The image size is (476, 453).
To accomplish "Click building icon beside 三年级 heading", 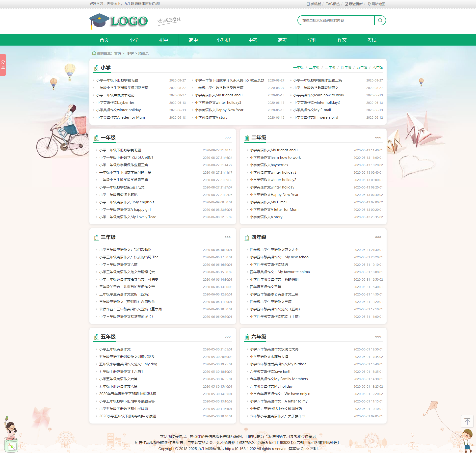I will pos(96,238).
